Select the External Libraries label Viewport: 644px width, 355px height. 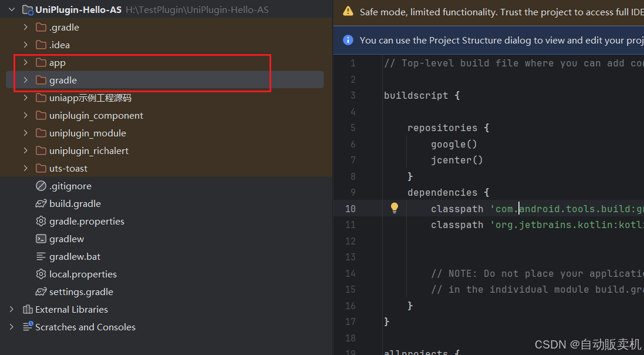coord(72,309)
